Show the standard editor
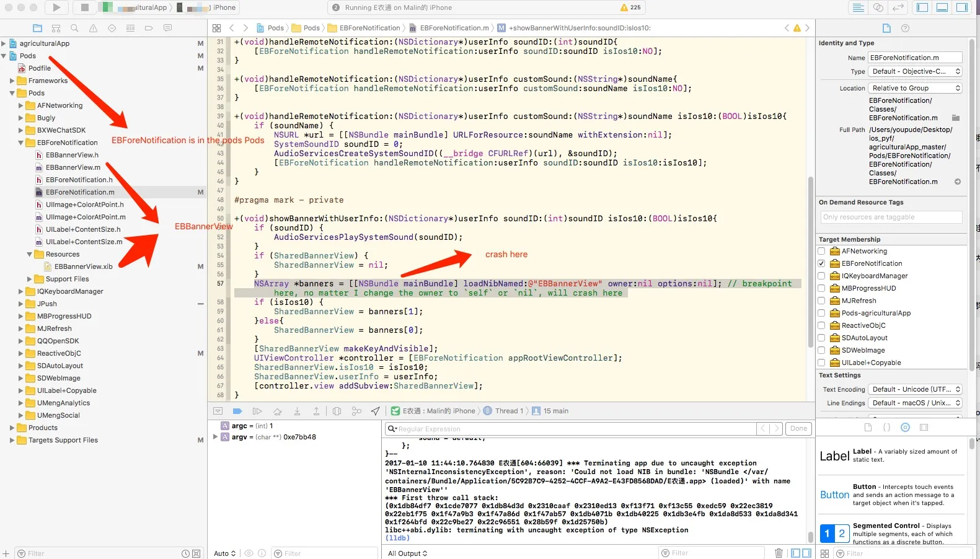980x559 pixels. 859,7
